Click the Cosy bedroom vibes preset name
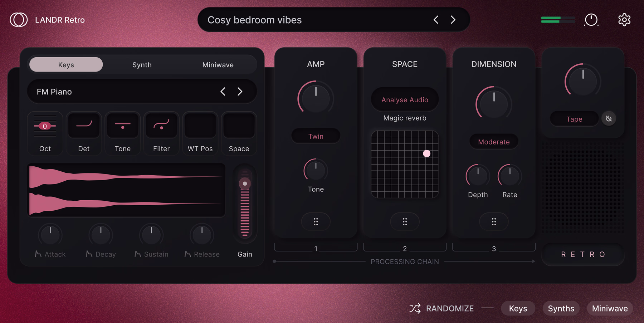 [255, 20]
